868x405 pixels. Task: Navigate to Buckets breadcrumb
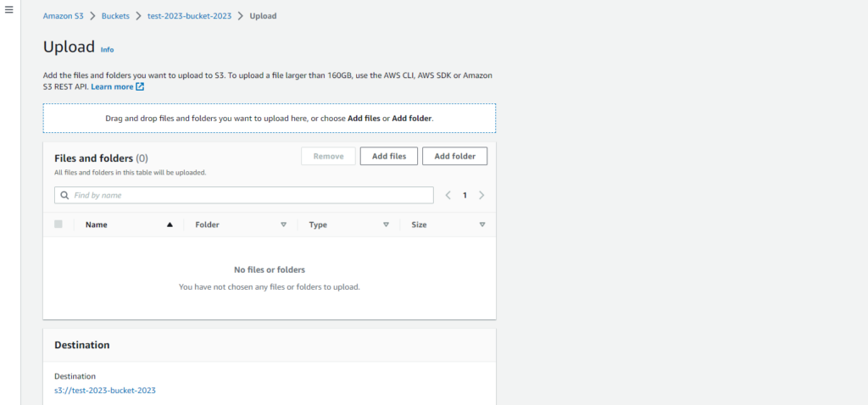[x=115, y=16]
